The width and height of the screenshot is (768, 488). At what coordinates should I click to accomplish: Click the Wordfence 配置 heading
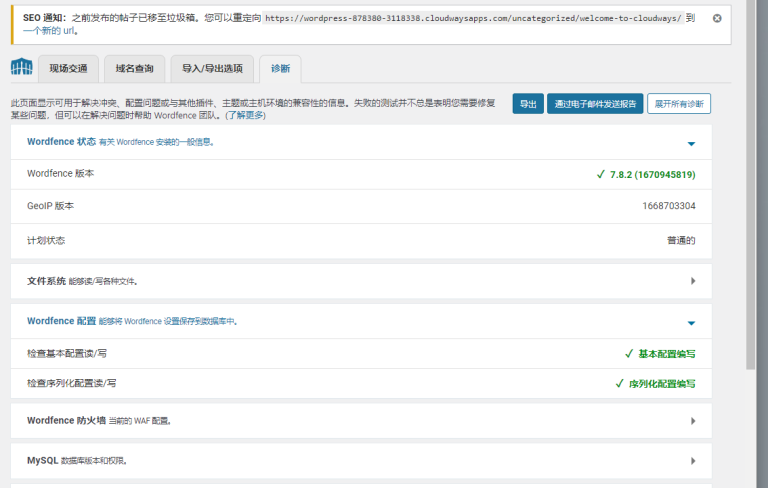[x=61, y=321]
